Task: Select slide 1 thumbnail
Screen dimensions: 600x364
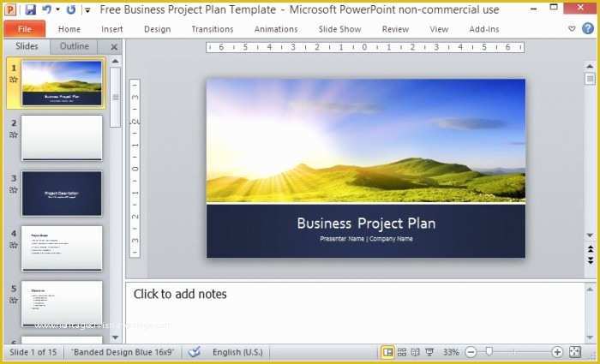Action: (62, 83)
